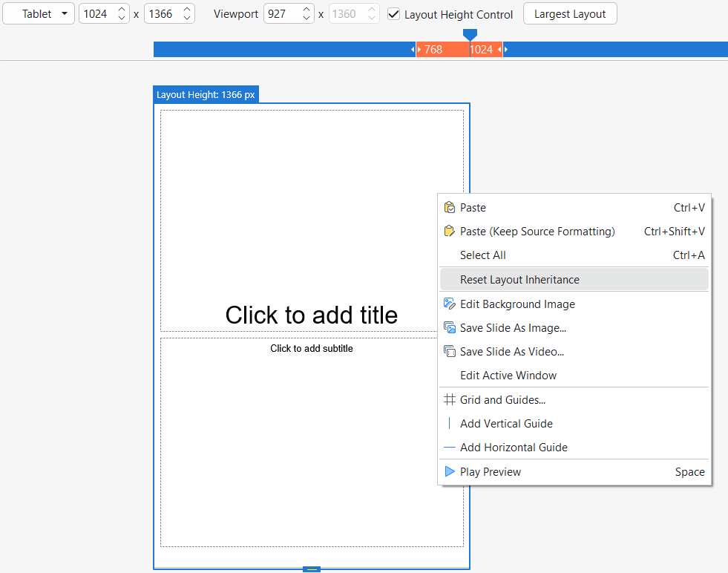
Task: Click the Largest Layout button
Action: pos(570,14)
